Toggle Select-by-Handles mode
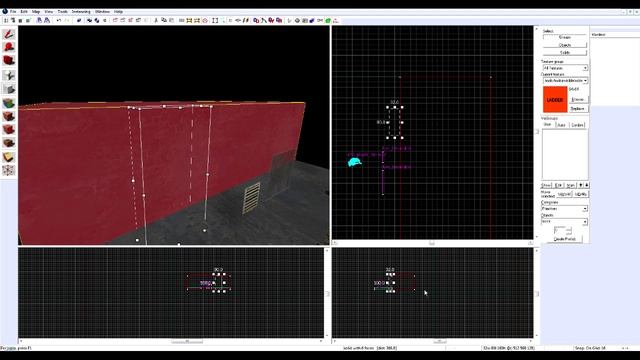This screenshot has width=640, height=360. click(x=215, y=20)
